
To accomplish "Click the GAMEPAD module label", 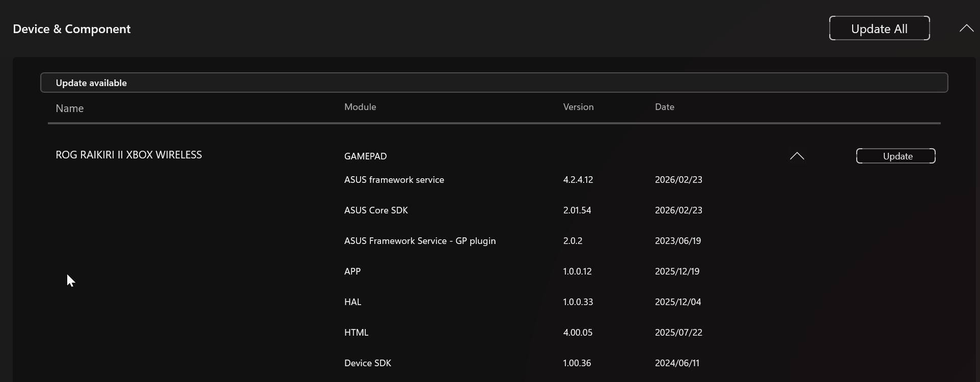I will 365,156.
